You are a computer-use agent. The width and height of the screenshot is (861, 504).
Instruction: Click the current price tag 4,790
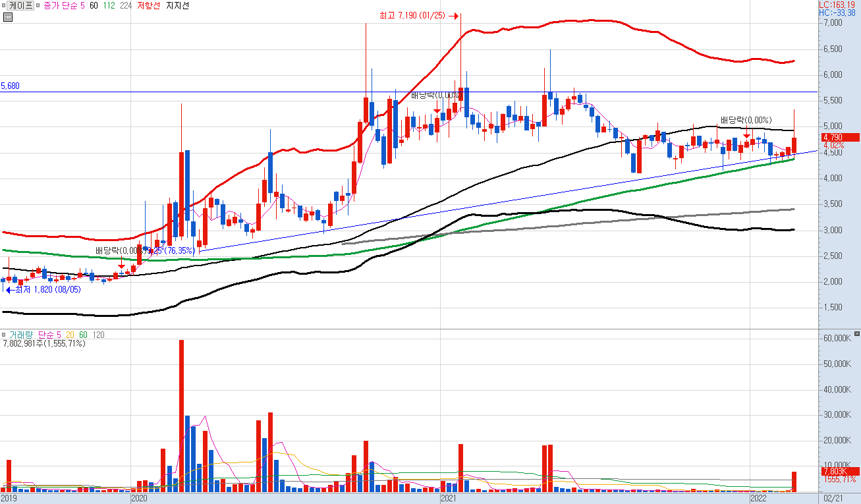pyautogui.click(x=841, y=137)
